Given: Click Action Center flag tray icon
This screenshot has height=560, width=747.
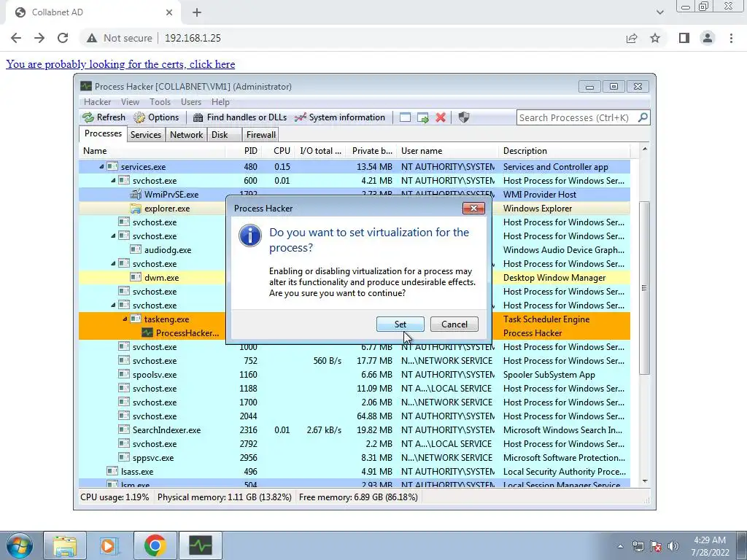Looking at the screenshot, I should pyautogui.click(x=656, y=547).
